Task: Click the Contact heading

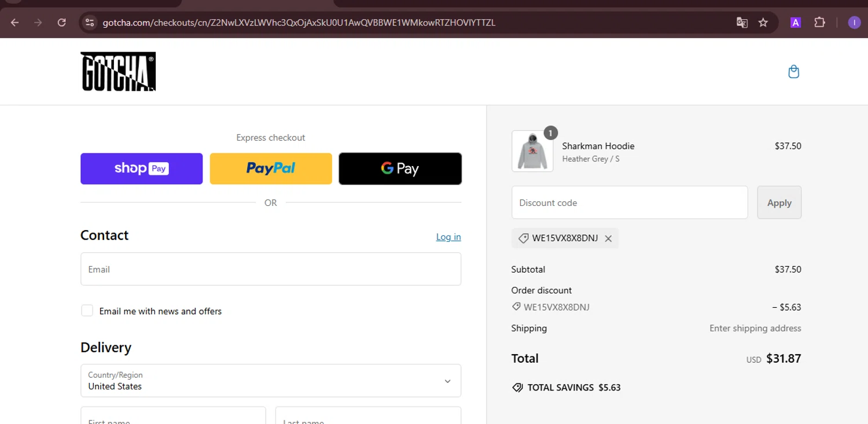Action: point(105,235)
